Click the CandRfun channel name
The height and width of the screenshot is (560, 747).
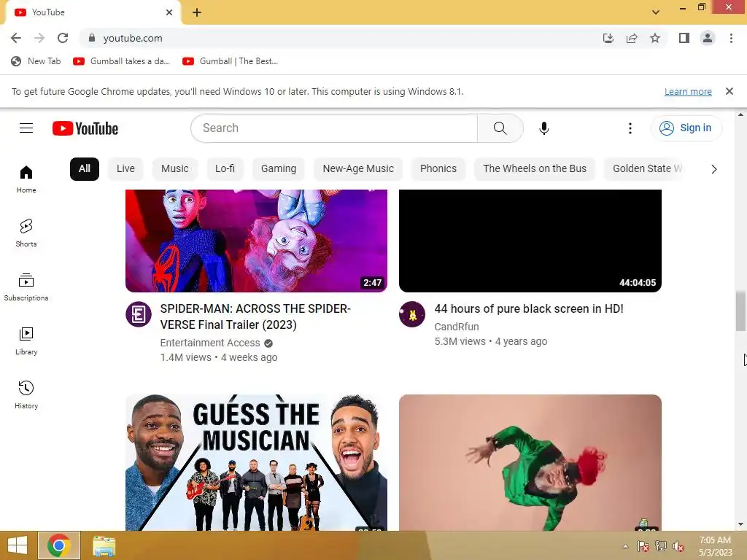(457, 327)
